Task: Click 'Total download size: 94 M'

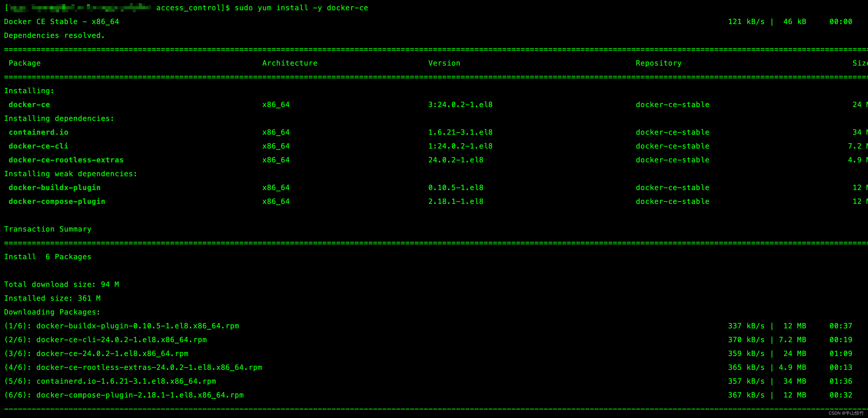Action: tap(61, 284)
